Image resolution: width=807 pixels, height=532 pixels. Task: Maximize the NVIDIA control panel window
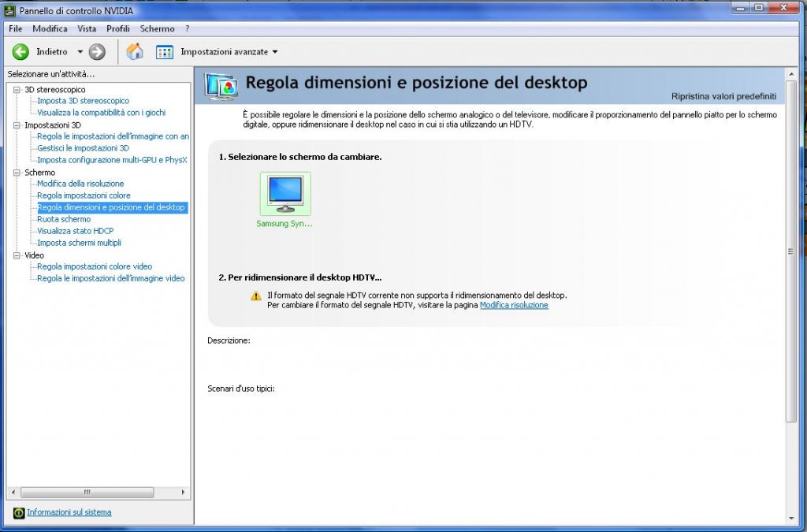759,8
